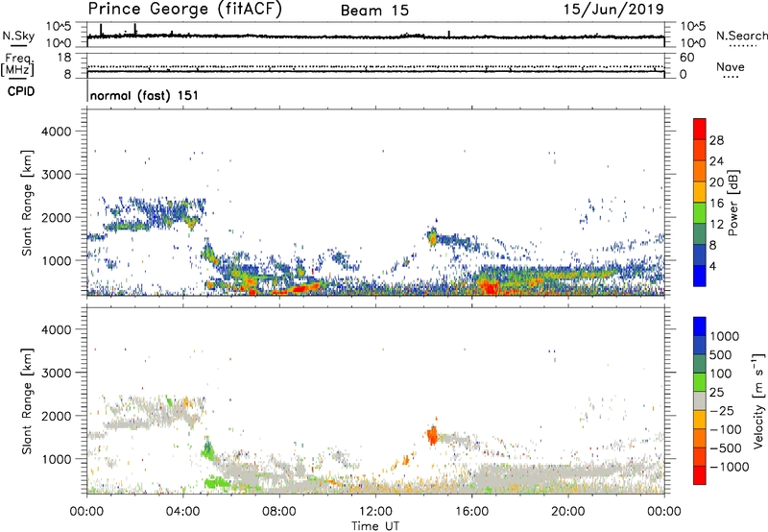The image size is (768, 532).
Task: Click the red high-power echo near 16:45 UT
Action: tap(490, 288)
